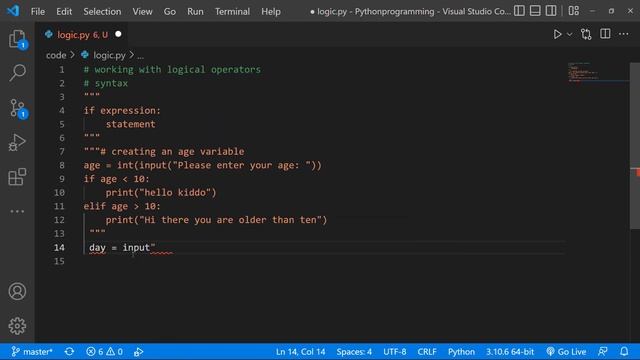Open the View menu

pos(142,11)
